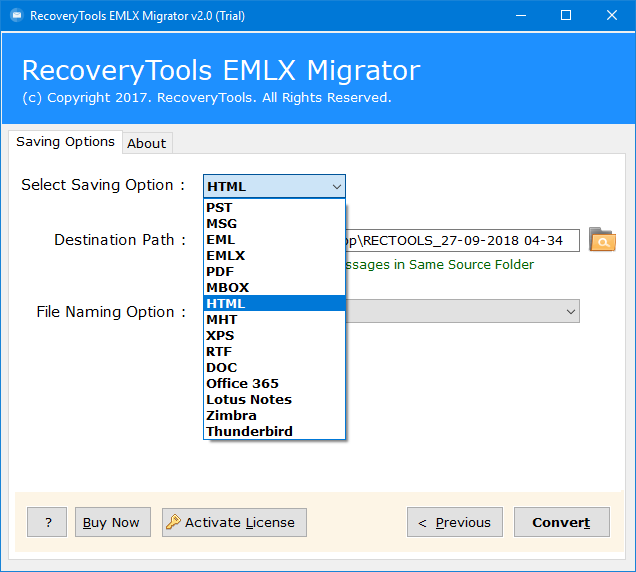Open Activate License with key icon

point(234,522)
